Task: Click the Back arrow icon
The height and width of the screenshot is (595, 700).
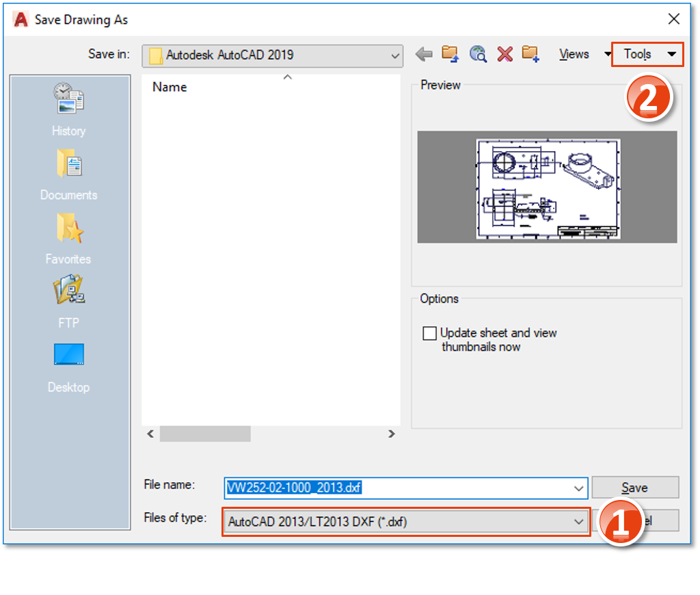Action: tap(424, 55)
